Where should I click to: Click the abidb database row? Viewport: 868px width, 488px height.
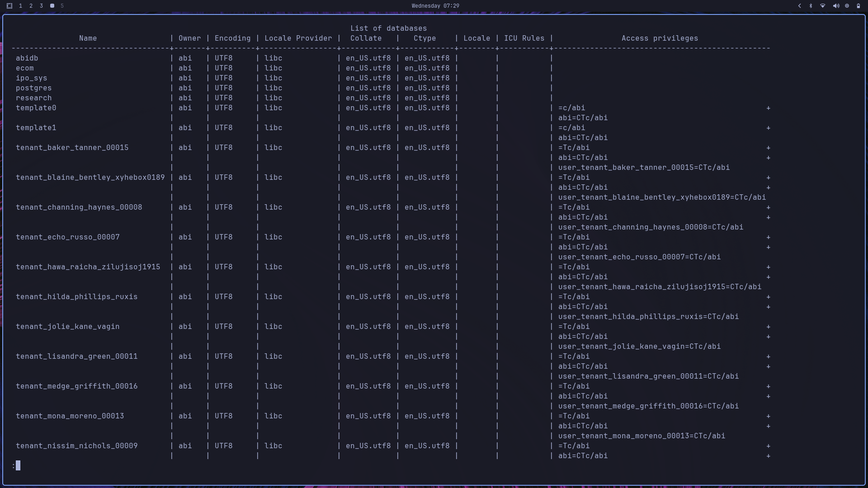(x=27, y=58)
